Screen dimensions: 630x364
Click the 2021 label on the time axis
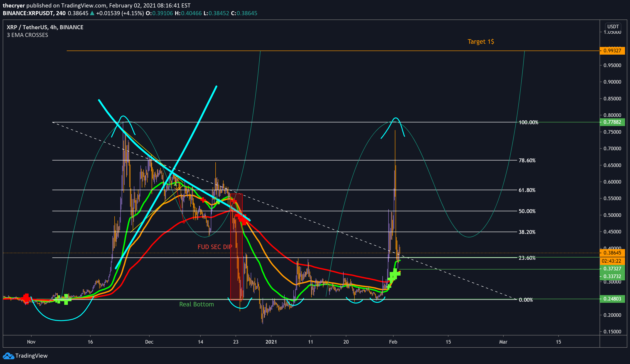tap(271, 342)
